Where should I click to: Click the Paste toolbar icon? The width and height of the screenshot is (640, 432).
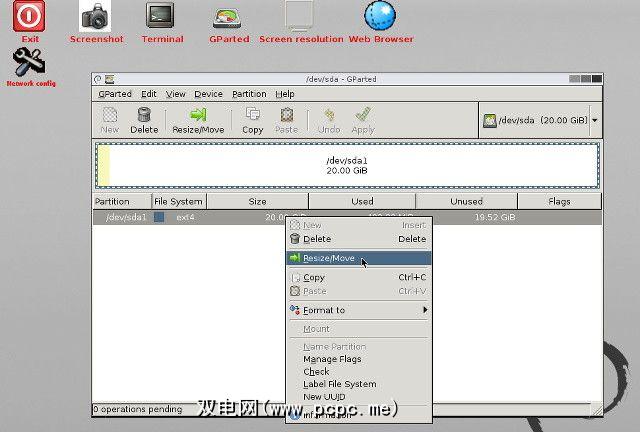287,120
